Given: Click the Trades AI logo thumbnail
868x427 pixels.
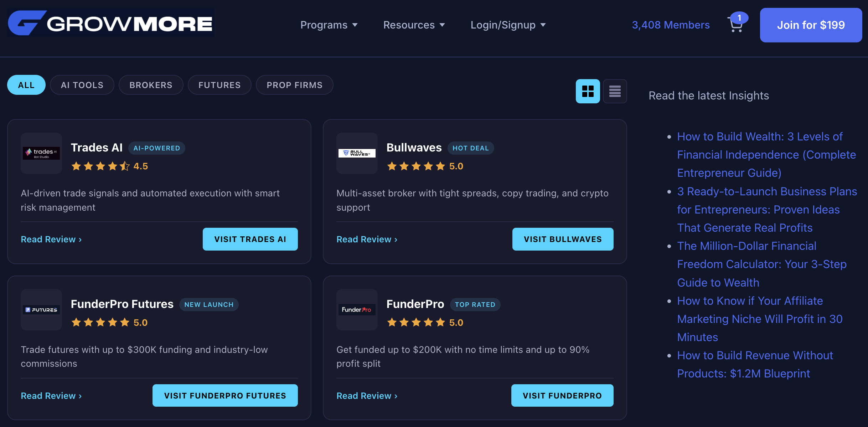Looking at the screenshot, I should (x=41, y=153).
